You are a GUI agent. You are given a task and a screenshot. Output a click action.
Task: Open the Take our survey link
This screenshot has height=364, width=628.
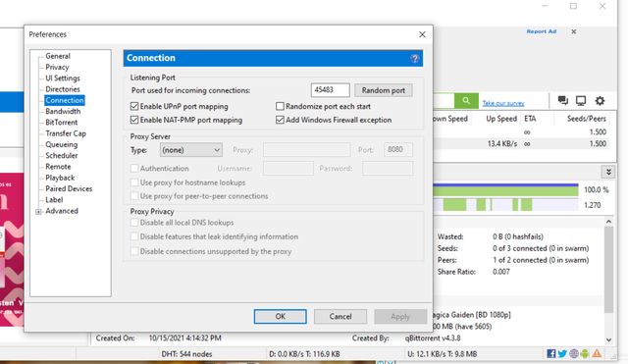coord(503,103)
